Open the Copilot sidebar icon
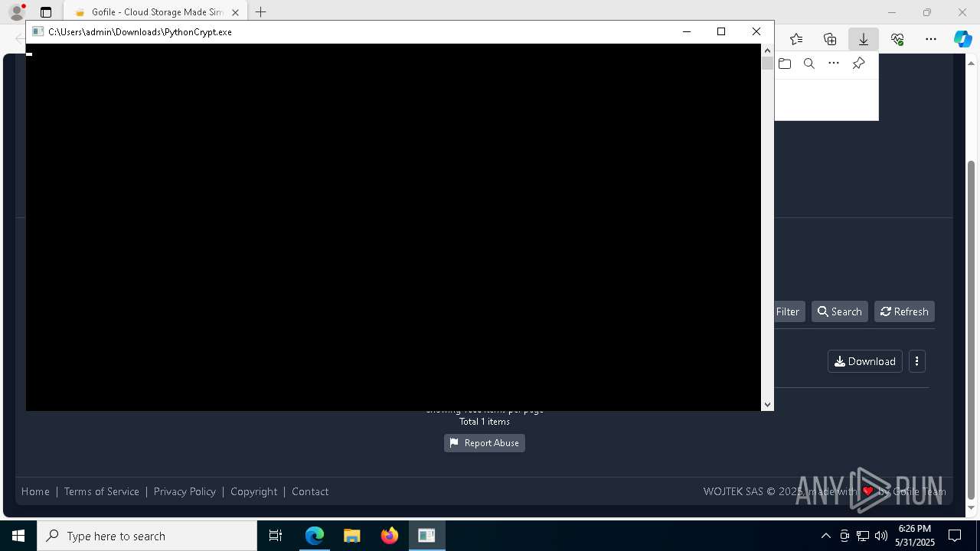Viewport: 980px width, 551px height. [x=963, y=39]
